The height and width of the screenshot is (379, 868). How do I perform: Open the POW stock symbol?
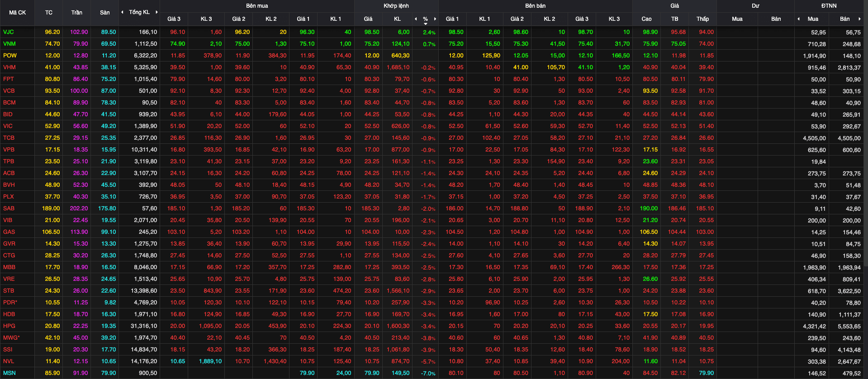click(9, 56)
